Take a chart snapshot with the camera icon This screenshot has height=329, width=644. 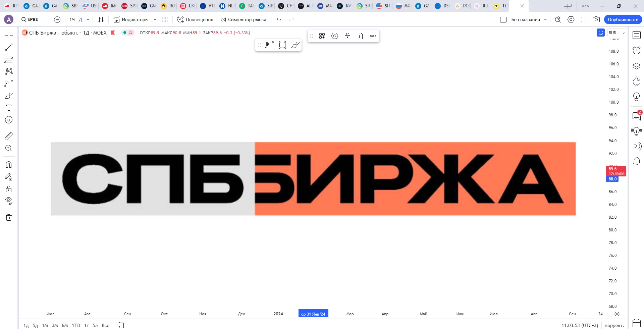coord(596,19)
